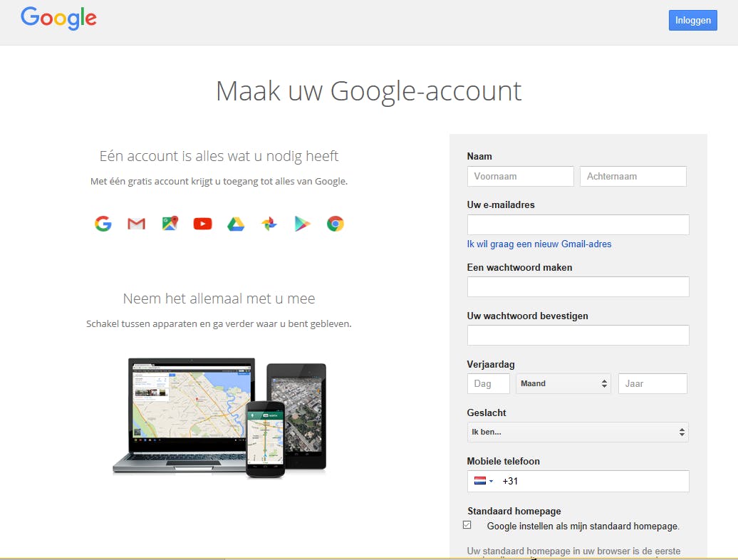738x560 pixels.
Task: Click the 'Uw wachtwoord bevestigen' field
Action: click(578, 335)
